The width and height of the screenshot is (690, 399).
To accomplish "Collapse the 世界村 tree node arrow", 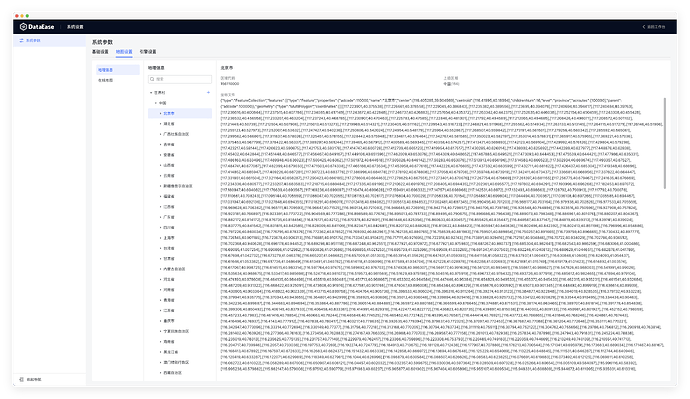I will point(151,93).
